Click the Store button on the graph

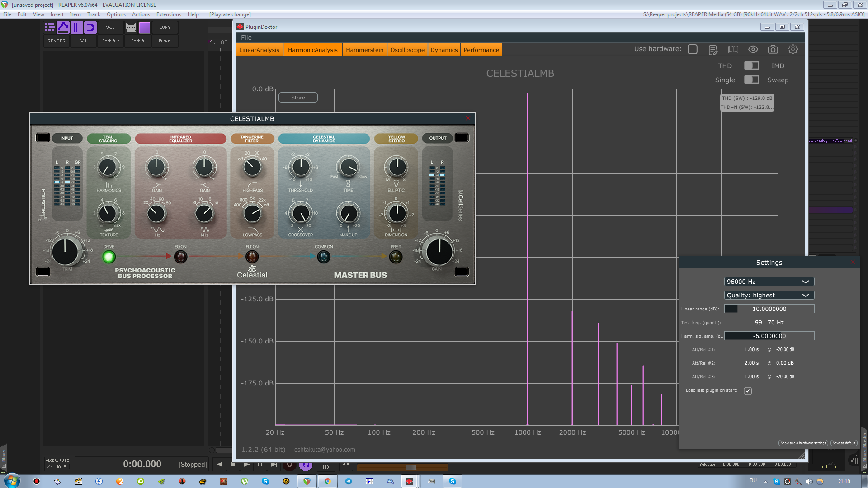pyautogui.click(x=298, y=98)
